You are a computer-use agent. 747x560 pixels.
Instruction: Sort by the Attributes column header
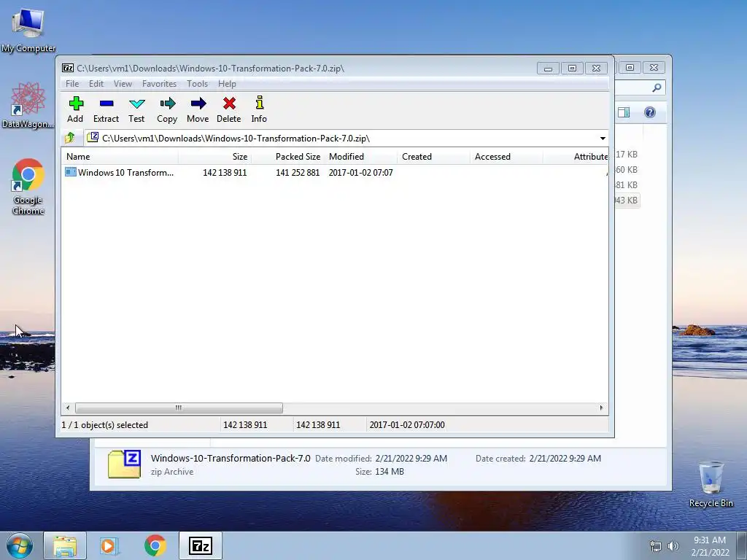pyautogui.click(x=576, y=157)
